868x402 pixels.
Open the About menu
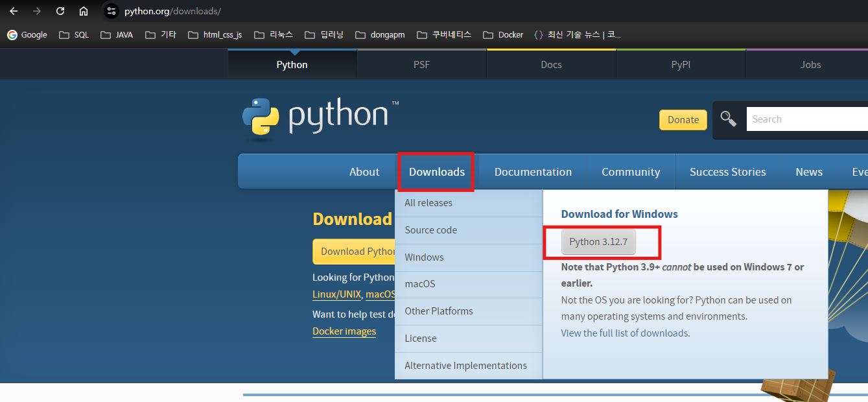pyautogui.click(x=364, y=172)
